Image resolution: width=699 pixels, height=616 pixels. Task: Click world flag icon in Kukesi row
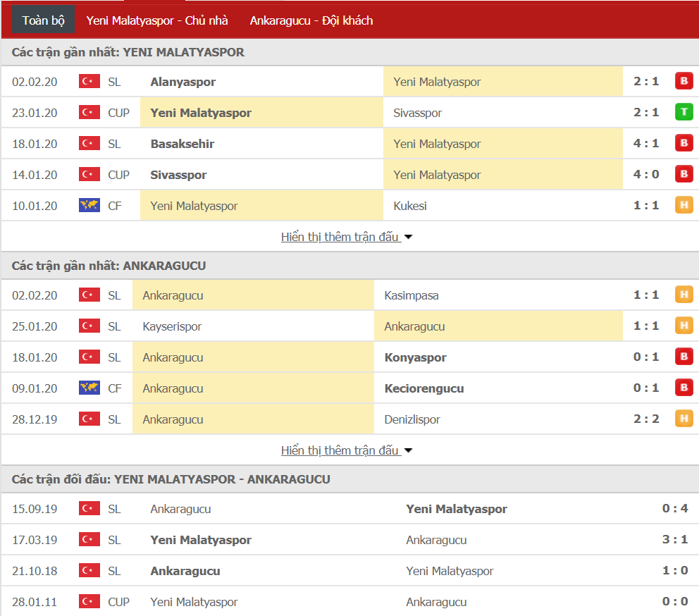89,205
